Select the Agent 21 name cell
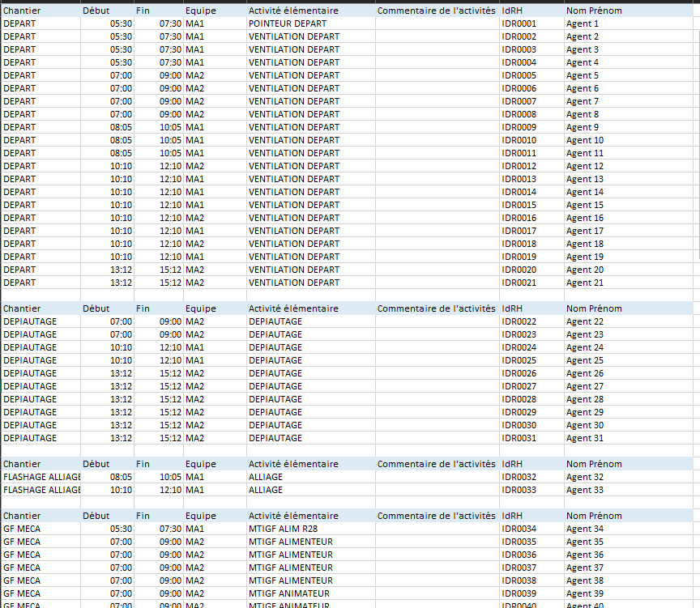The width and height of the screenshot is (700, 608). [585, 283]
